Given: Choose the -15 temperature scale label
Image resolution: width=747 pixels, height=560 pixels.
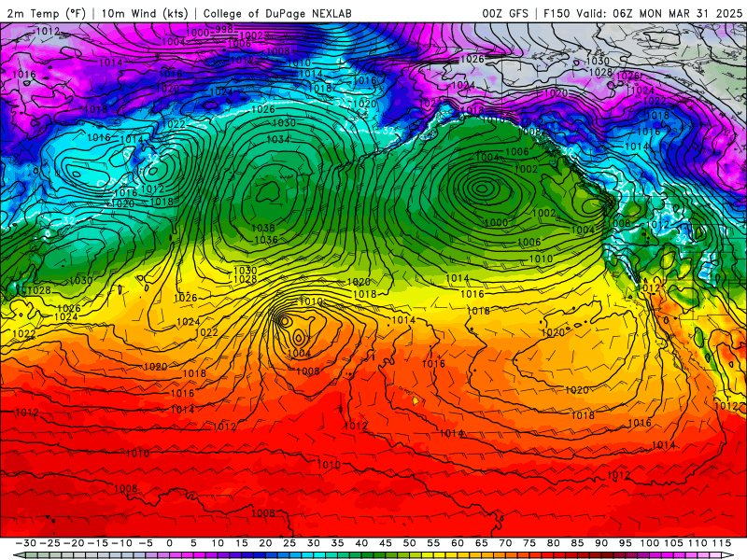Looking at the screenshot, I should tap(98, 543).
